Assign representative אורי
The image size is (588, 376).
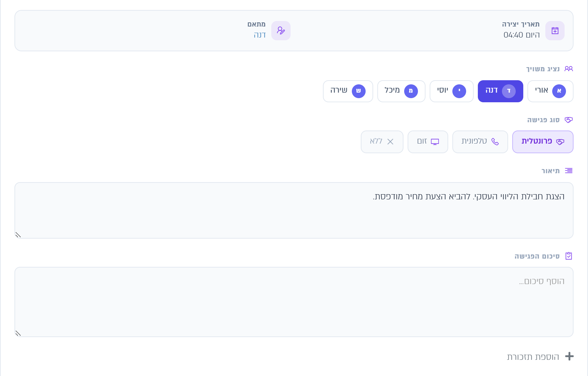click(550, 91)
